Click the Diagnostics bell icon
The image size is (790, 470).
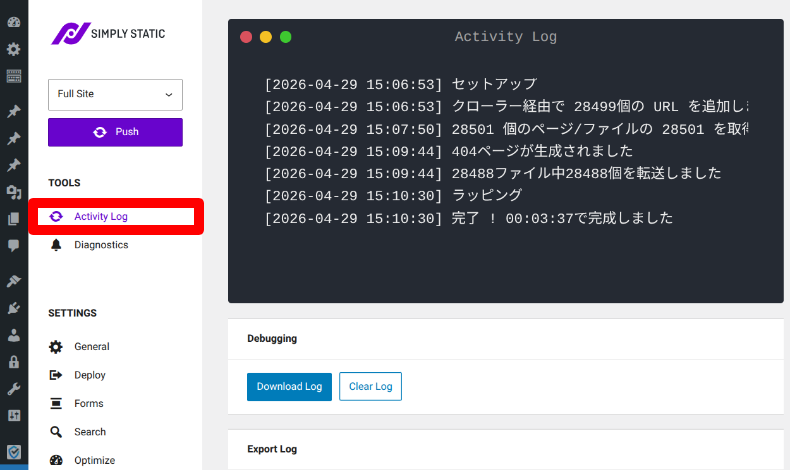56,245
